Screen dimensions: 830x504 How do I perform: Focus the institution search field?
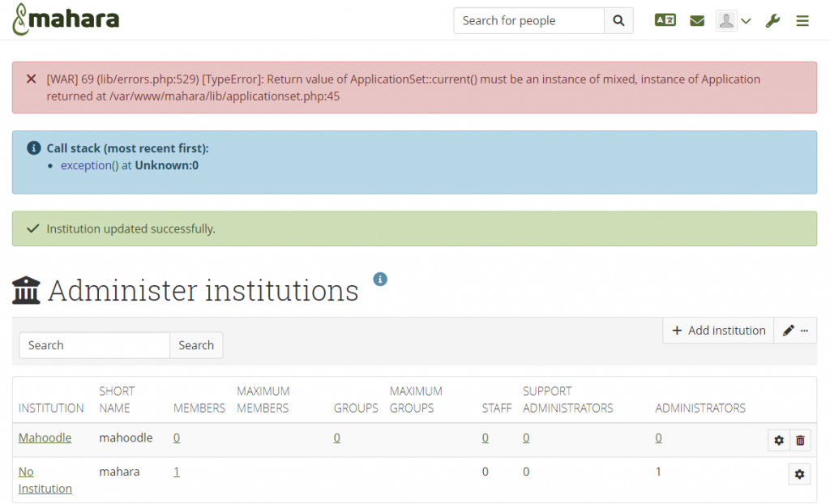94,345
